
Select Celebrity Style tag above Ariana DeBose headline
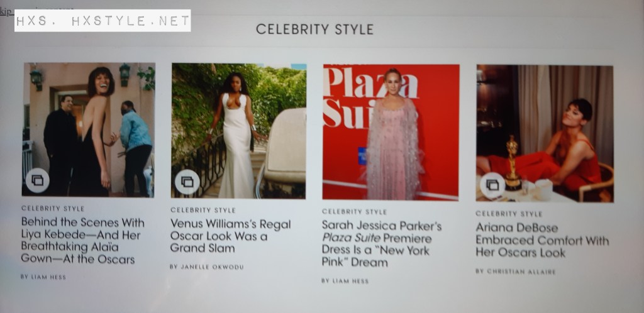pyautogui.click(x=509, y=214)
